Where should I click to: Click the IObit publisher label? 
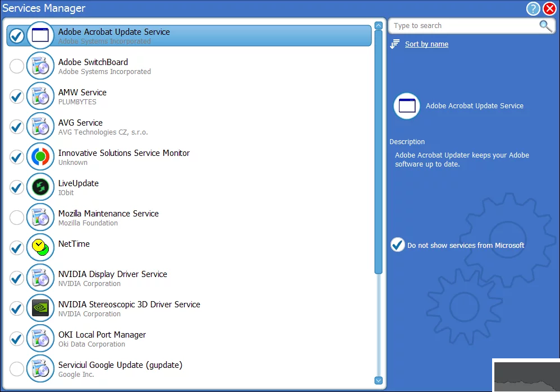(66, 193)
